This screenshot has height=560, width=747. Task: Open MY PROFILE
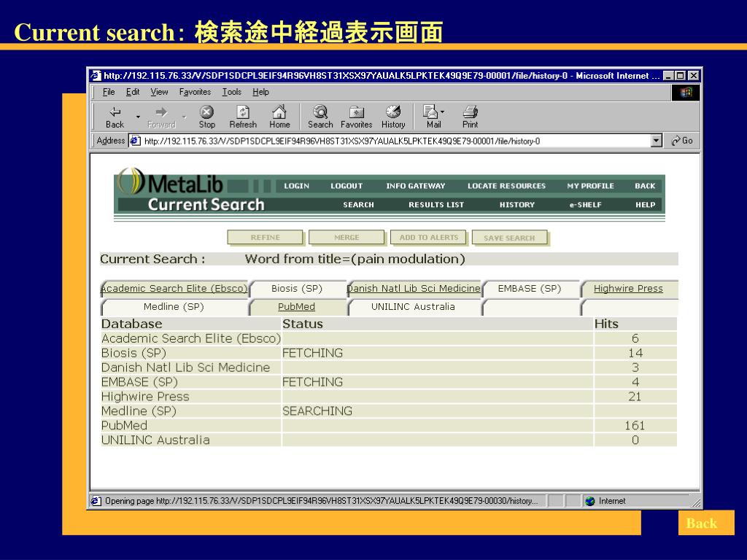pyautogui.click(x=590, y=186)
